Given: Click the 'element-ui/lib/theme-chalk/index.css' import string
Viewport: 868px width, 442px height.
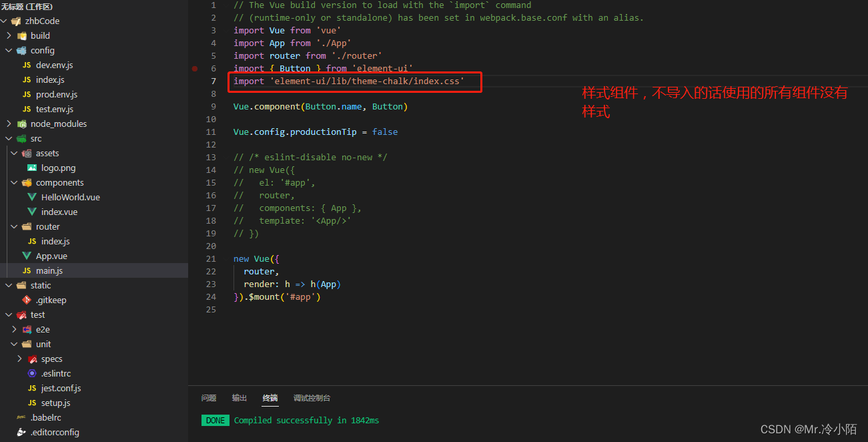Looking at the screenshot, I should 367,81.
